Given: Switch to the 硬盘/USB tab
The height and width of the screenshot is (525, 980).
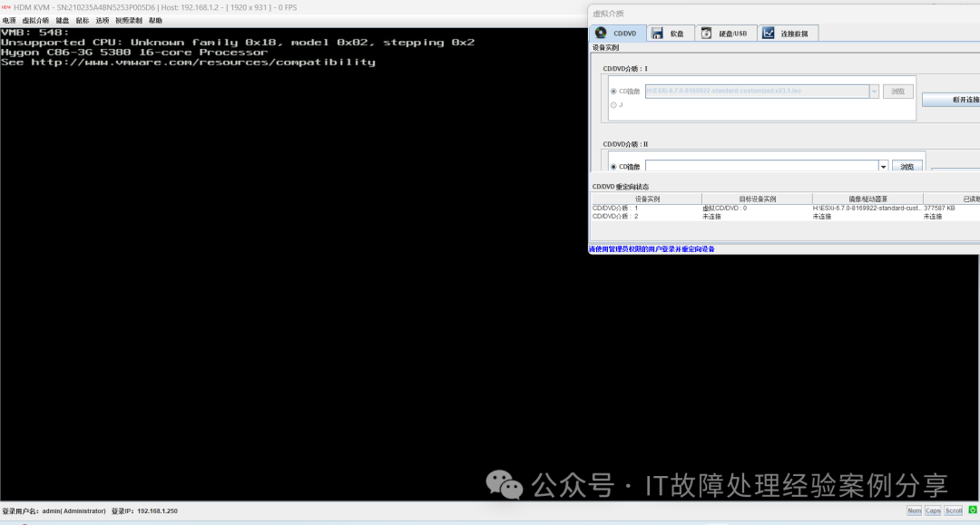Looking at the screenshot, I should coord(726,33).
